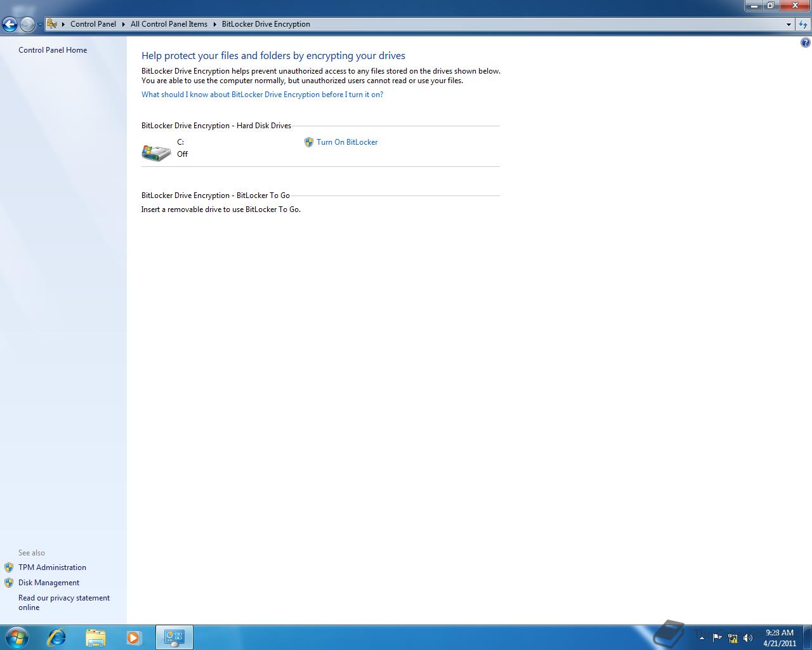Open TPM Administration

tap(52, 567)
